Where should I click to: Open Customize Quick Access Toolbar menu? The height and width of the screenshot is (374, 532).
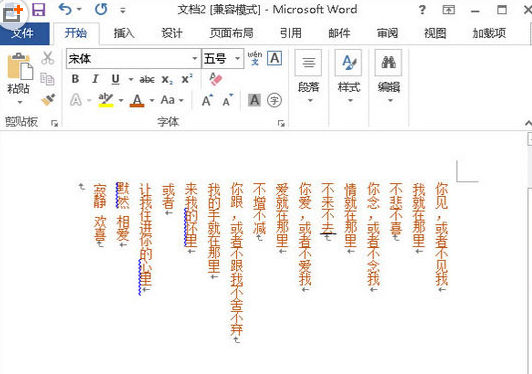click(123, 10)
